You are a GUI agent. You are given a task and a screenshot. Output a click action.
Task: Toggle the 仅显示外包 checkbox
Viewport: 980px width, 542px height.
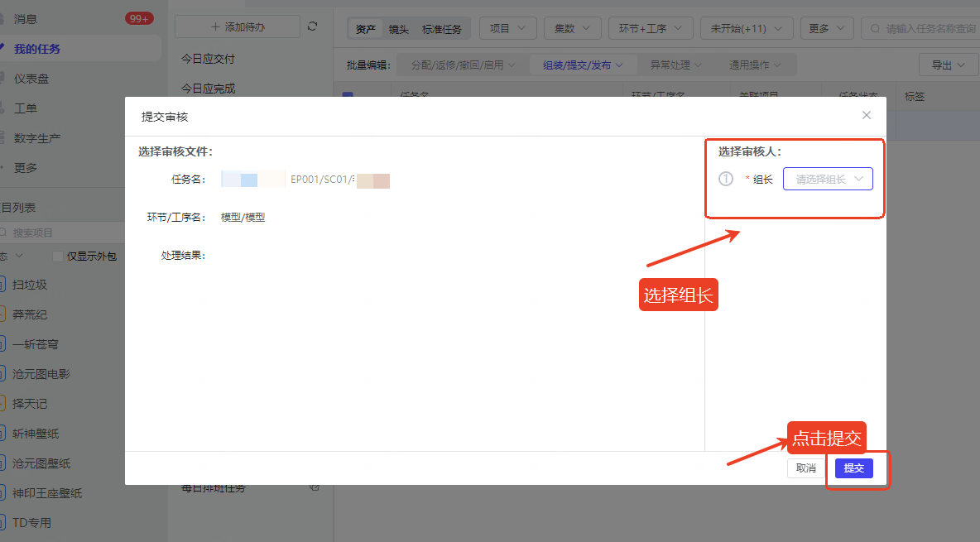[58, 257]
